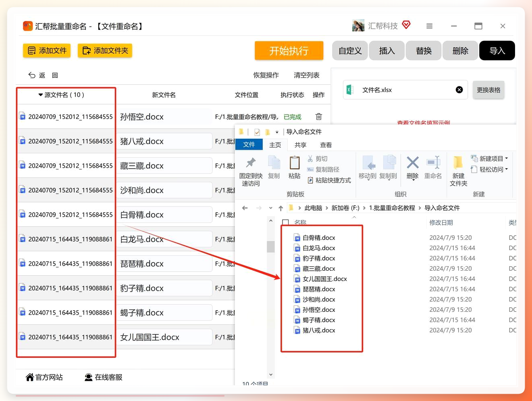Screen dimensions: 532x401
Task: Click the trash icon in 孙悟空.docx row
Action: click(x=318, y=117)
